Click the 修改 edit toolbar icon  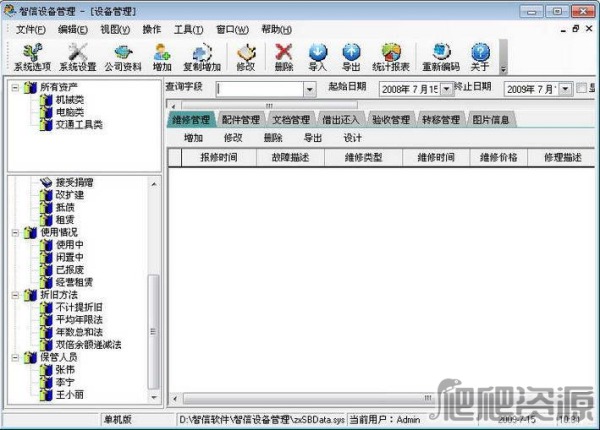tap(246, 57)
